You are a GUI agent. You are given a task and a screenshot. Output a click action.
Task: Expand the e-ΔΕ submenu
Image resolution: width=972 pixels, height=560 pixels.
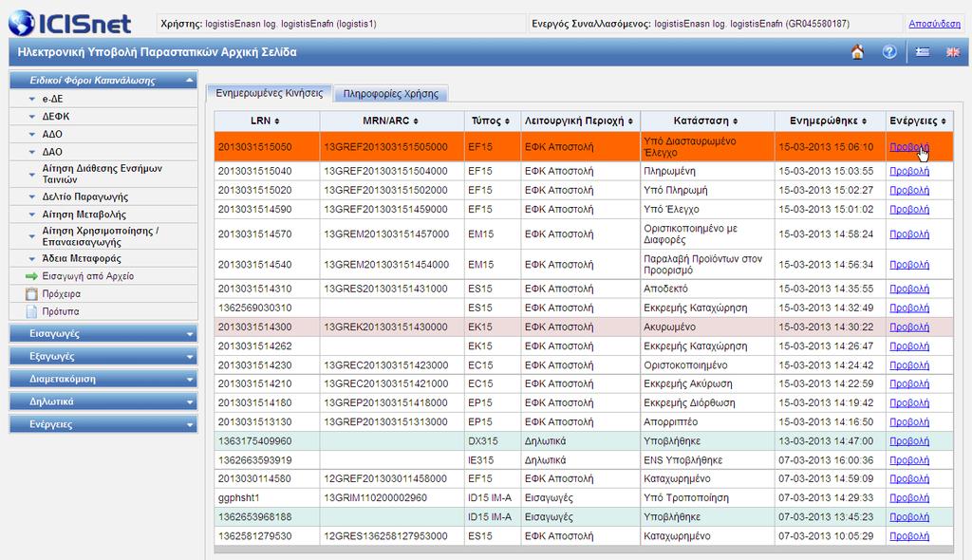32,99
